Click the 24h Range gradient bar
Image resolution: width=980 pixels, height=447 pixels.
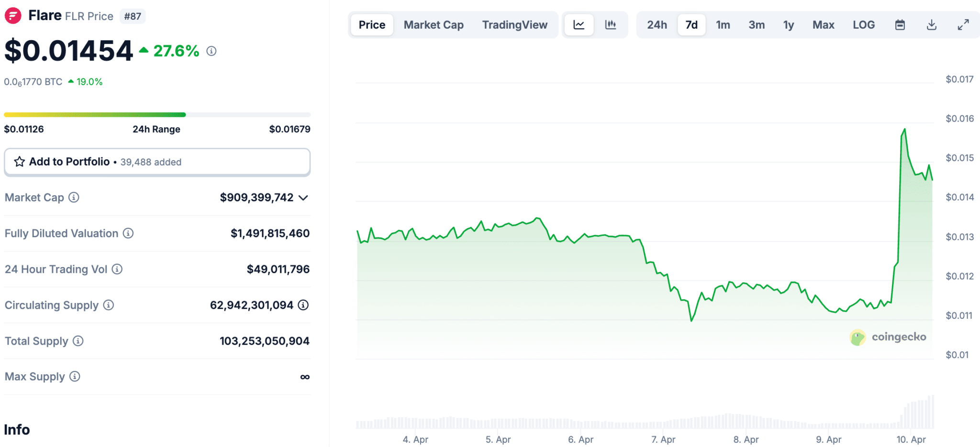[x=157, y=114]
